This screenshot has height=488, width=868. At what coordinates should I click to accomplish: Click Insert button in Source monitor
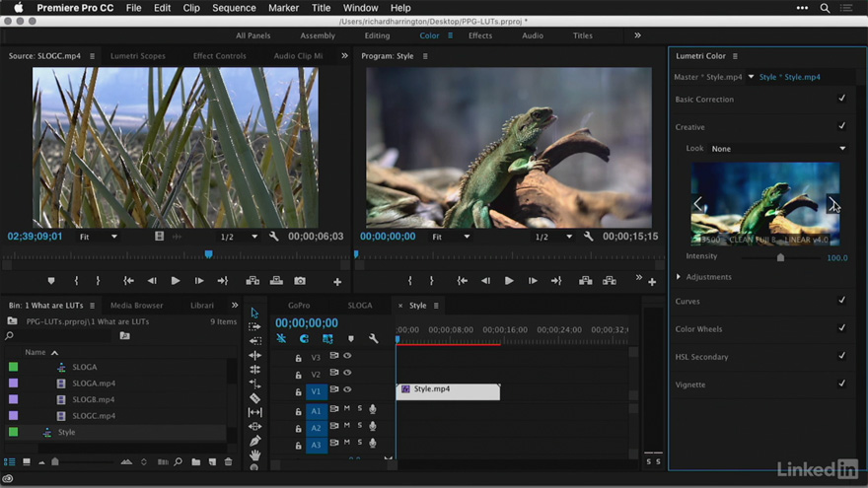coord(253,281)
